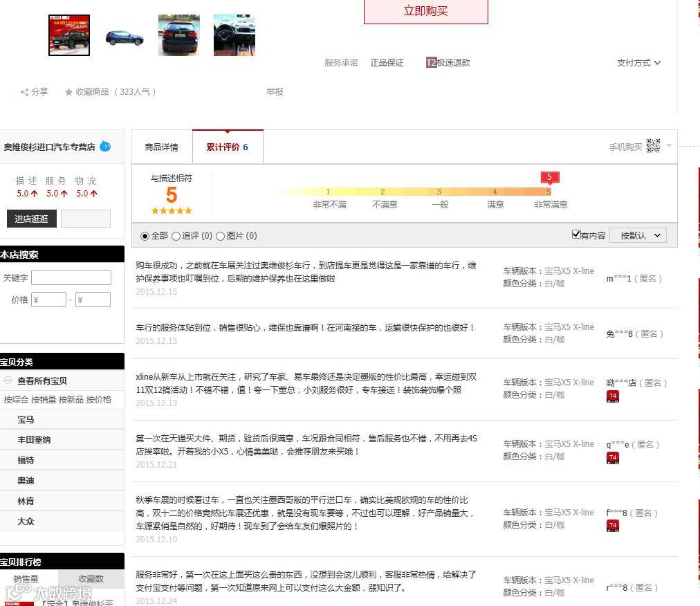Click the 非常满意 rating label
Viewport: 700px width, 606px height.
551,205
